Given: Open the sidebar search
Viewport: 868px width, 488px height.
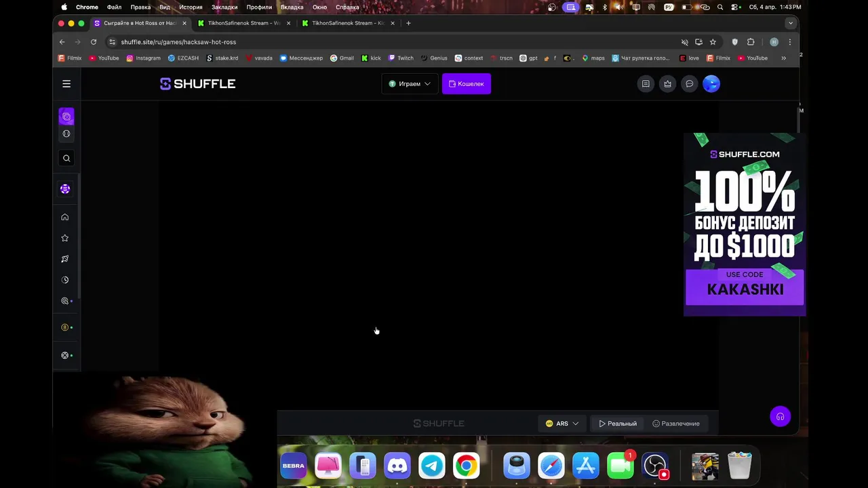Looking at the screenshot, I should pyautogui.click(x=66, y=159).
